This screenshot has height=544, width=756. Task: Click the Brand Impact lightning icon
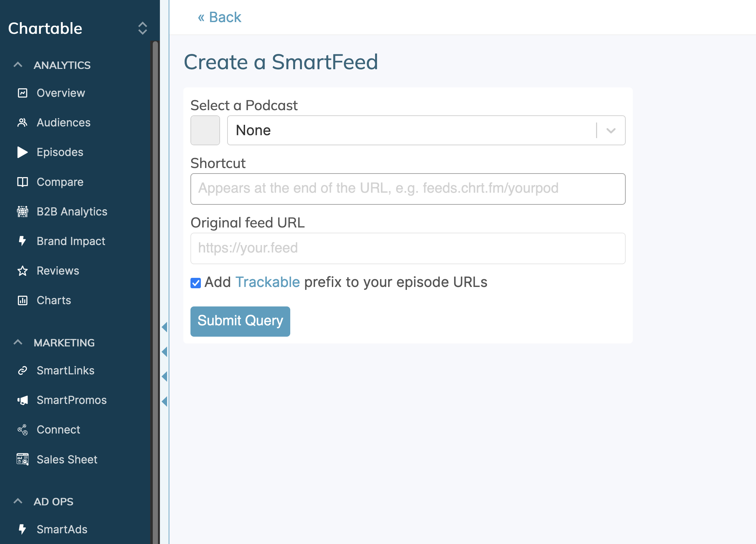[x=22, y=241]
